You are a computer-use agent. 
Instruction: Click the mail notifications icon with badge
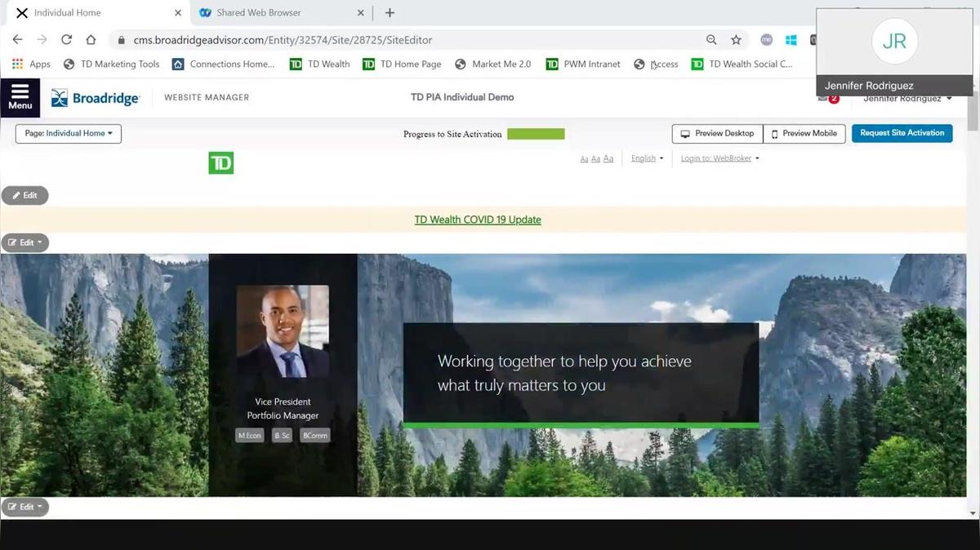(827, 98)
